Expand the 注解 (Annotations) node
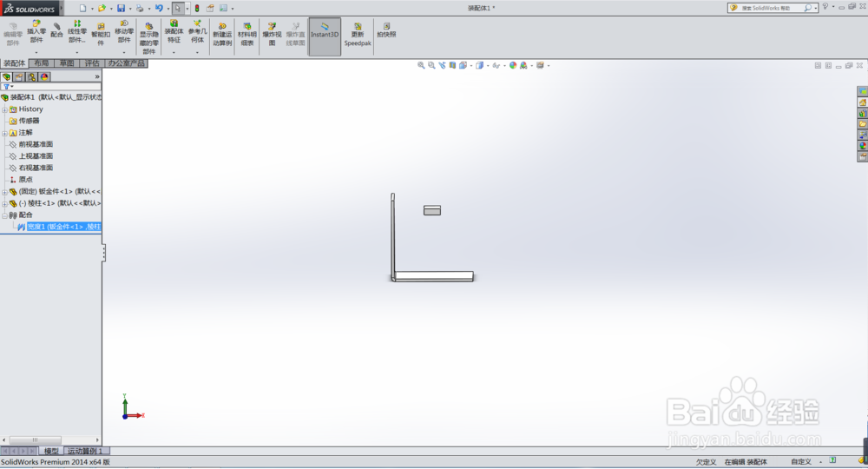Image resolution: width=868 pixels, height=469 pixels. 4,133
